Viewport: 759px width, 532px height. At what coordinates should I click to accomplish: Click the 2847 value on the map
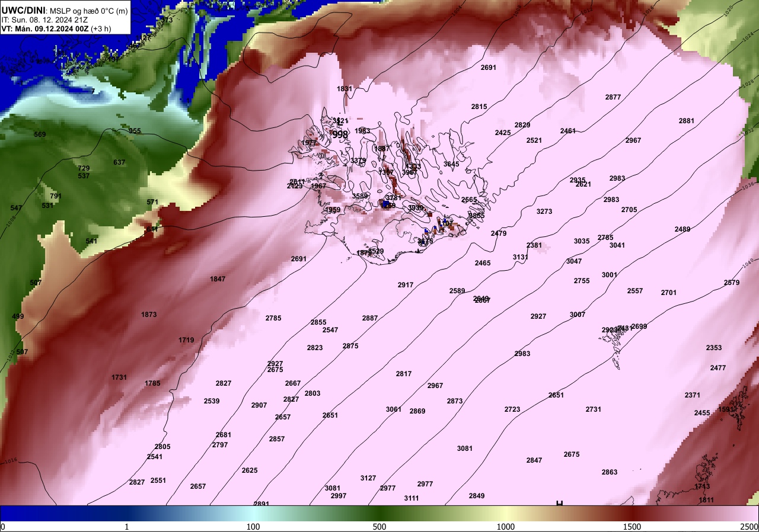tap(534, 460)
